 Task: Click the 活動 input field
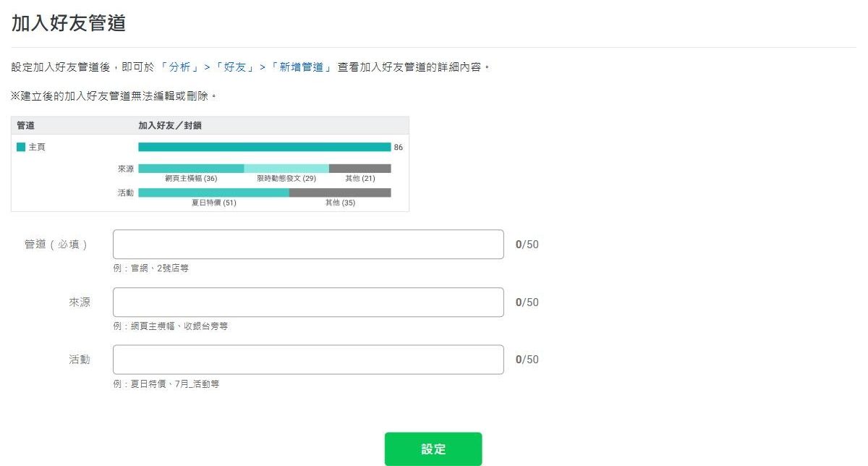click(x=308, y=360)
